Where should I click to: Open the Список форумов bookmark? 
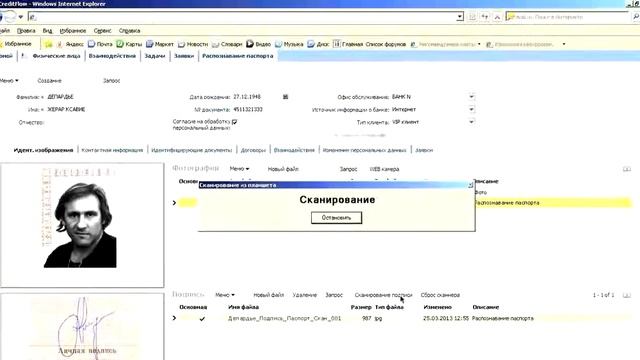(x=386, y=44)
